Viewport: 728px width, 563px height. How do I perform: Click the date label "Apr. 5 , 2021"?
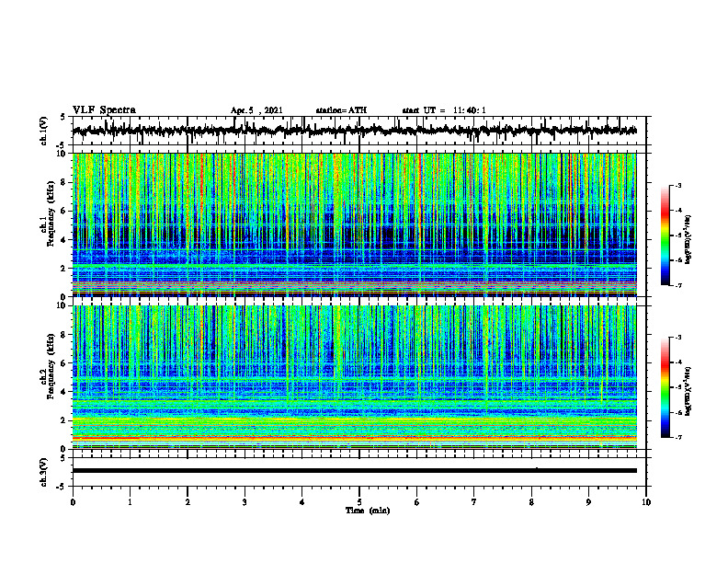pyautogui.click(x=256, y=110)
